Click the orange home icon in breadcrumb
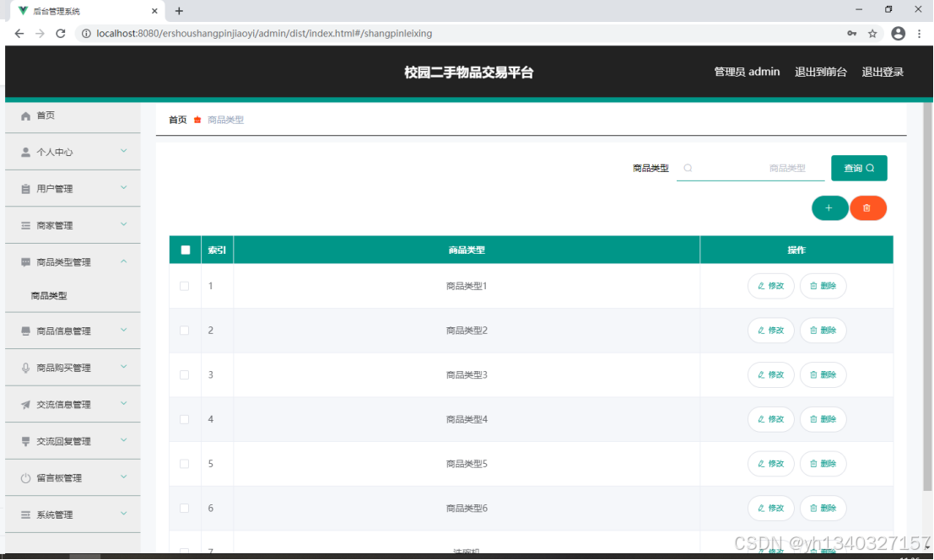The image size is (934, 560). coord(197,121)
